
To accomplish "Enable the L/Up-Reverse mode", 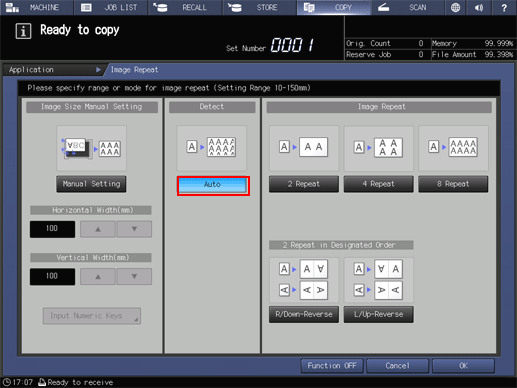I will coord(379,314).
